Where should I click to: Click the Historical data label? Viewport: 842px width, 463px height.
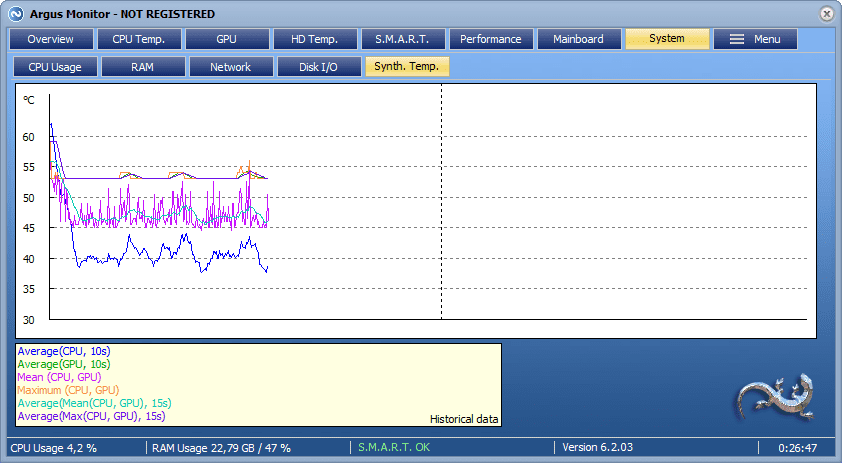pos(464,419)
